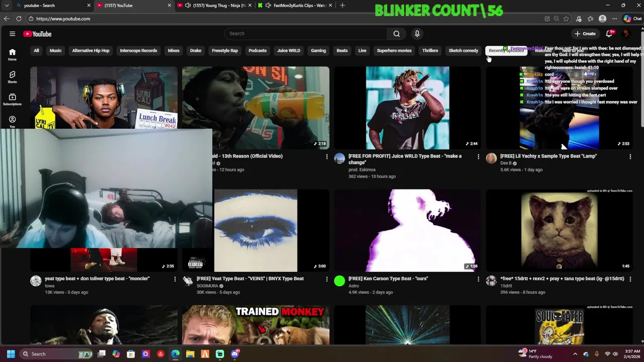Open browser profile avatar
The width and height of the screenshot is (644, 362).
pos(603,19)
